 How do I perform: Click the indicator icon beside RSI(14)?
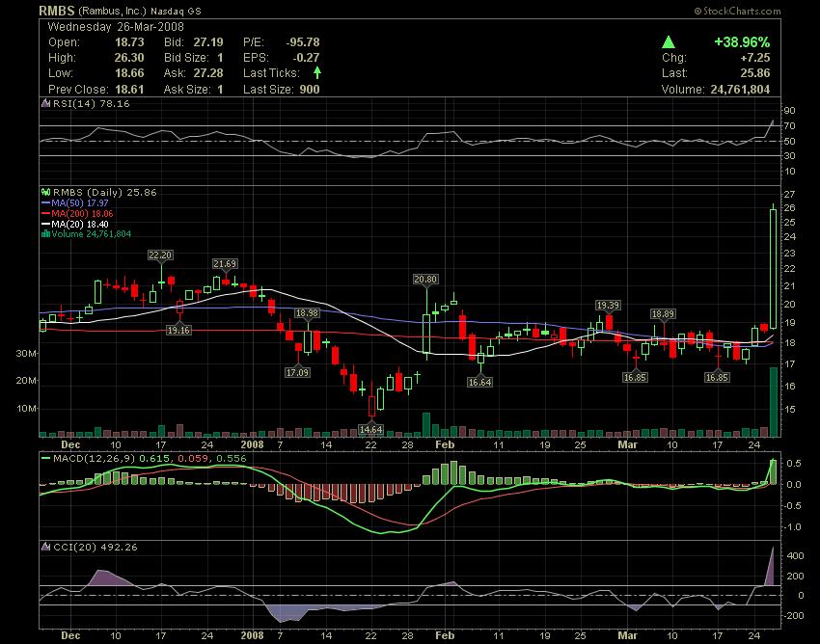[x=46, y=103]
